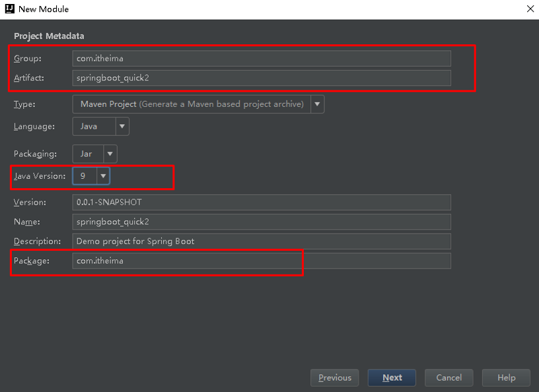Click the Language label
This screenshot has width=539, height=392.
[34, 127]
